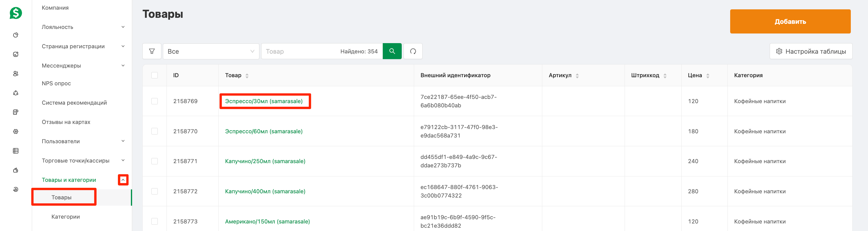This screenshot has height=231, width=868.
Task: Expand the Торговые точки/кассиры chevron
Action: (x=123, y=160)
